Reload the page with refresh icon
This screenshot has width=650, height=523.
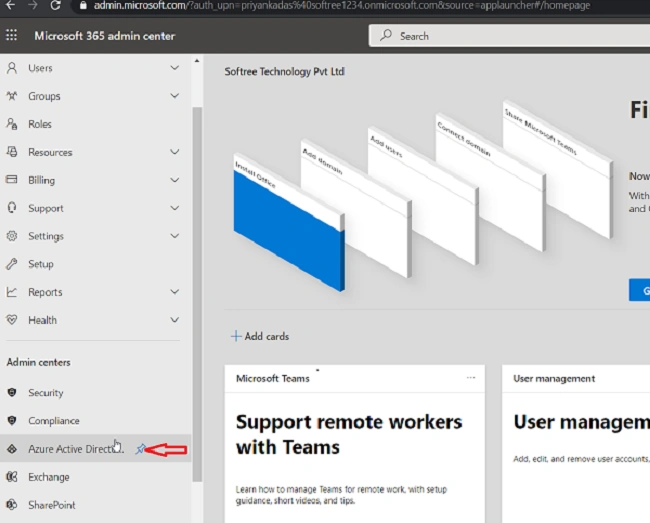click(55, 5)
